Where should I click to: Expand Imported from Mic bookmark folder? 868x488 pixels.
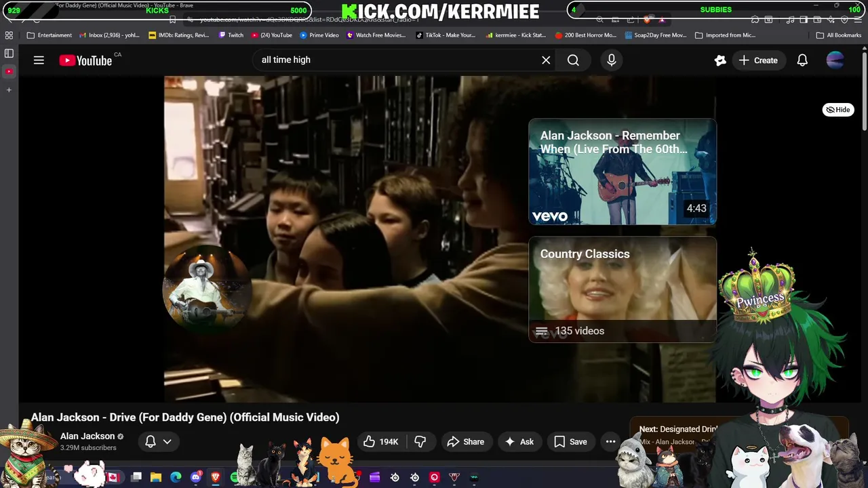[726, 35]
